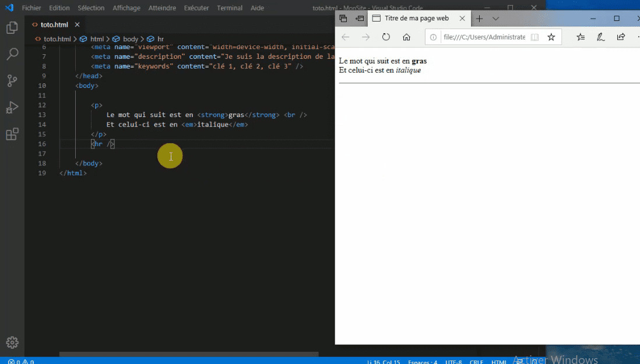640x364 pixels.
Task: Open a new tab in Edge
Action: pyautogui.click(x=479, y=18)
